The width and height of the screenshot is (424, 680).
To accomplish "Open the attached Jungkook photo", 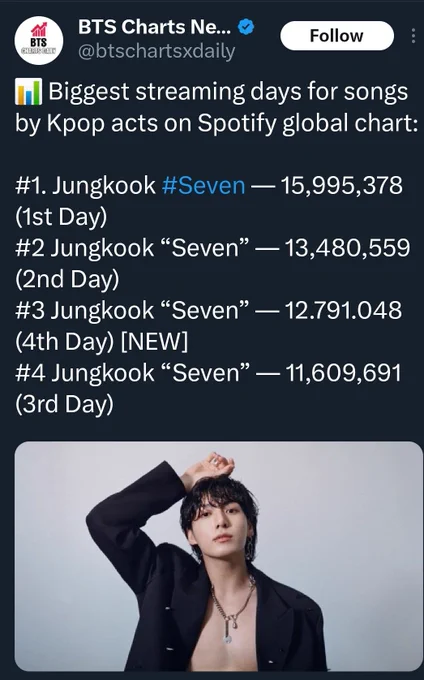I will tap(218, 556).
